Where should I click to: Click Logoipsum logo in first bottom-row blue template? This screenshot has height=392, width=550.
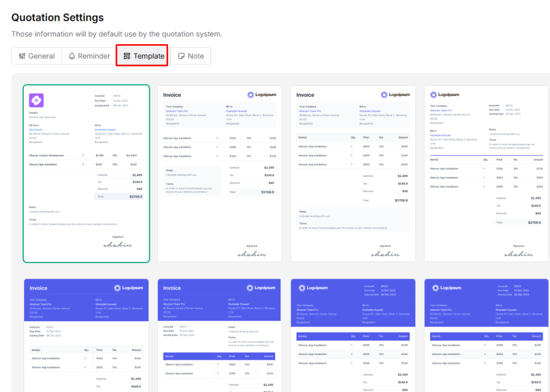(x=128, y=288)
